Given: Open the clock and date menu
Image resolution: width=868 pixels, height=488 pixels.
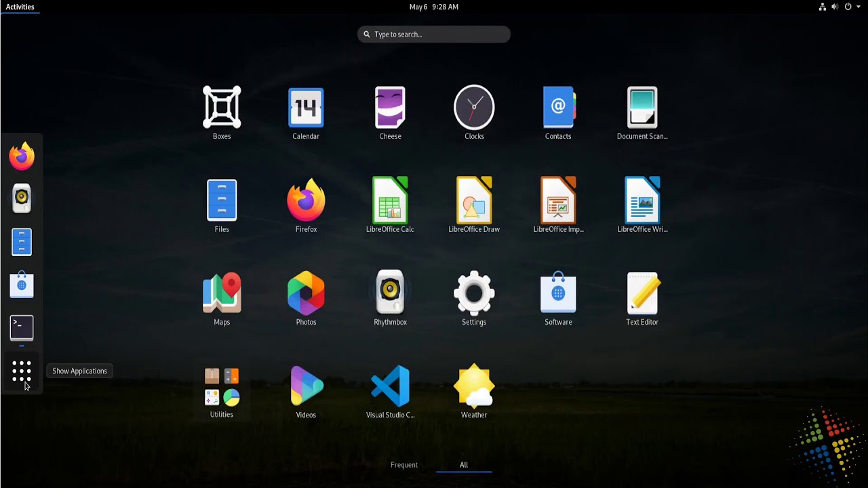Looking at the screenshot, I should 434,7.
